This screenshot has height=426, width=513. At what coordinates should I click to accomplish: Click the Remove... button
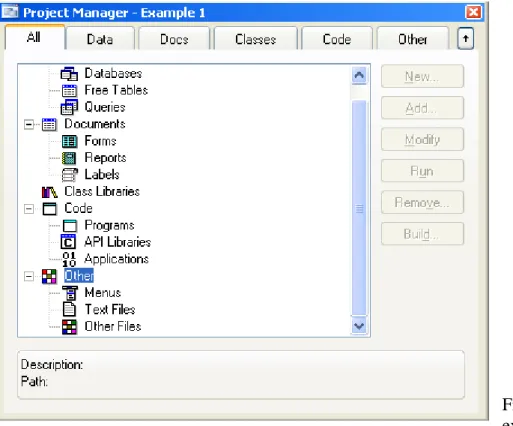click(422, 202)
